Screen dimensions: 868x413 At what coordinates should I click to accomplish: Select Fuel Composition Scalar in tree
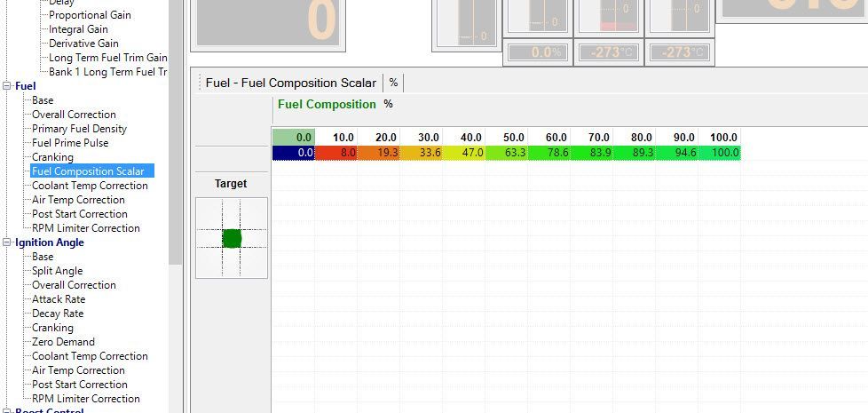pyautogui.click(x=88, y=171)
